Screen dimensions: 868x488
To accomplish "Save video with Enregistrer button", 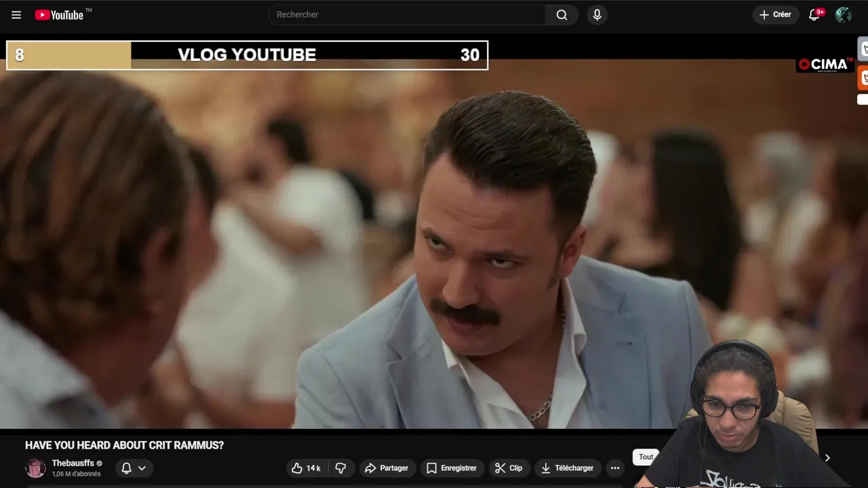I will [x=452, y=468].
